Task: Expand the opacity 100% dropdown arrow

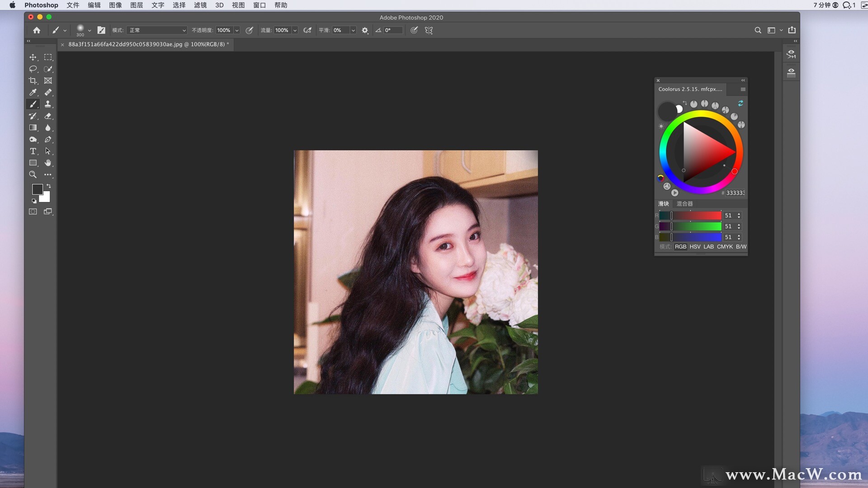Action: click(x=237, y=30)
